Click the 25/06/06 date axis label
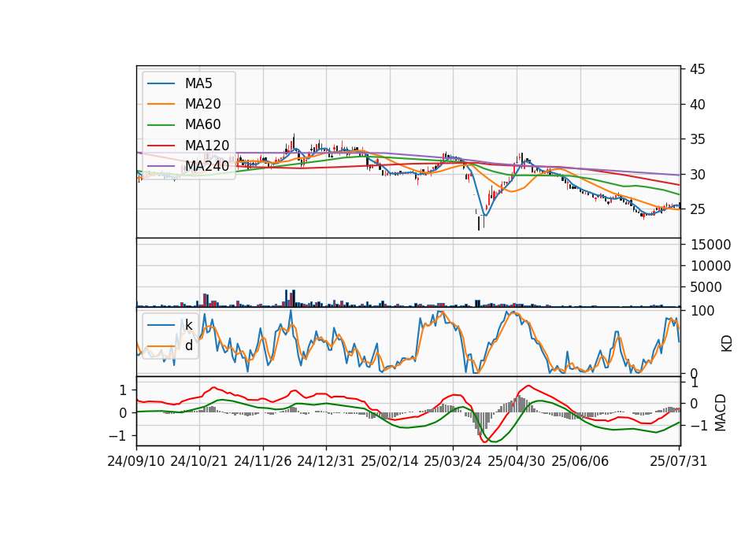The image size is (756, 543). 580,461
